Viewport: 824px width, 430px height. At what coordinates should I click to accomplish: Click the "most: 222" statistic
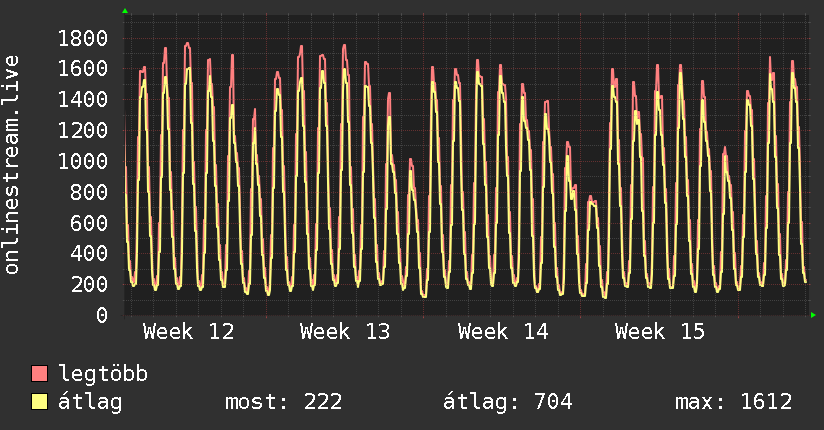[285, 402]
